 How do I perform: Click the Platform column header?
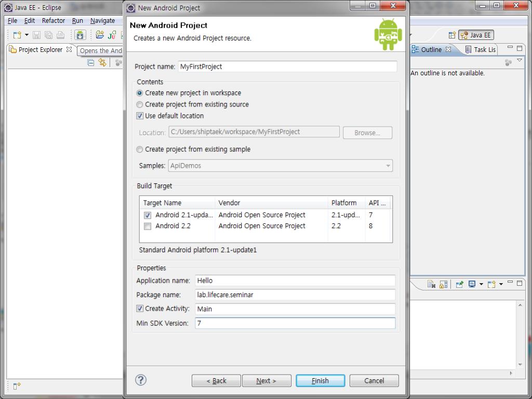point(347,203)
